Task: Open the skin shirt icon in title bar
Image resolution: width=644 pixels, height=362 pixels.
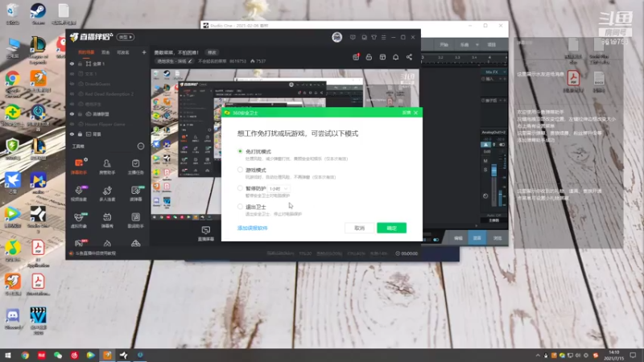Action: pyautogui.click(x=374, y=37)
